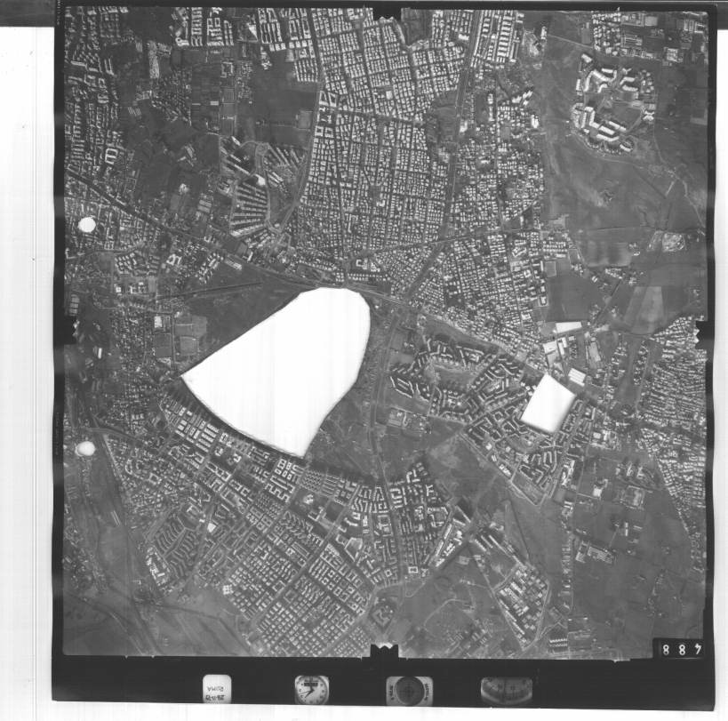
Task: Click the white data label plate at bottom
Action: click(217, 688)
